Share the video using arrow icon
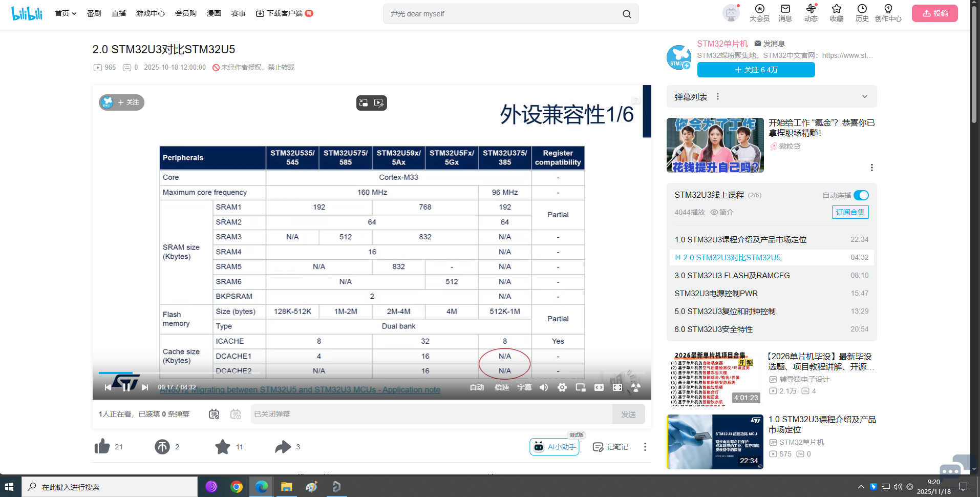This screenshot has width=980, height=497. click(283, 447)
